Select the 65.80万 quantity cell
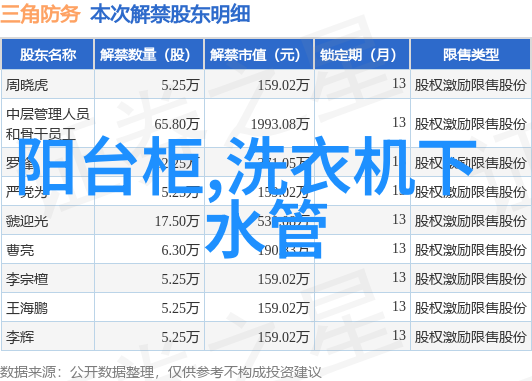 click(x=176, y=124)
